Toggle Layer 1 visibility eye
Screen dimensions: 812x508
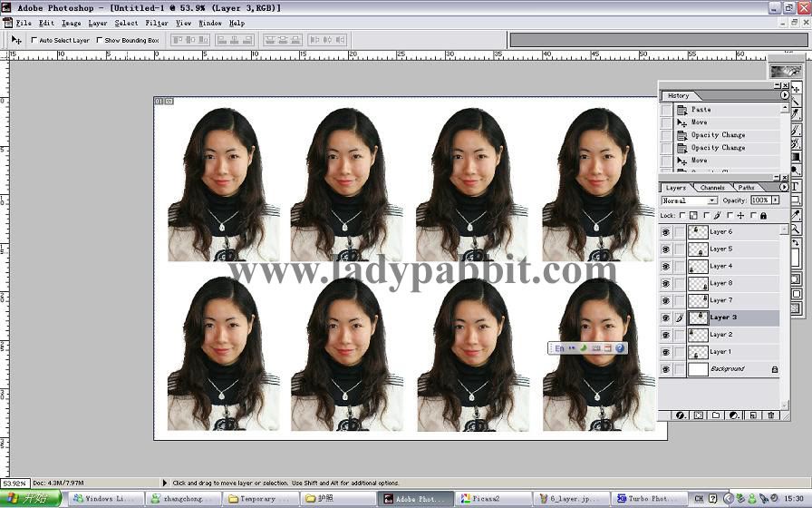[666, 352]
